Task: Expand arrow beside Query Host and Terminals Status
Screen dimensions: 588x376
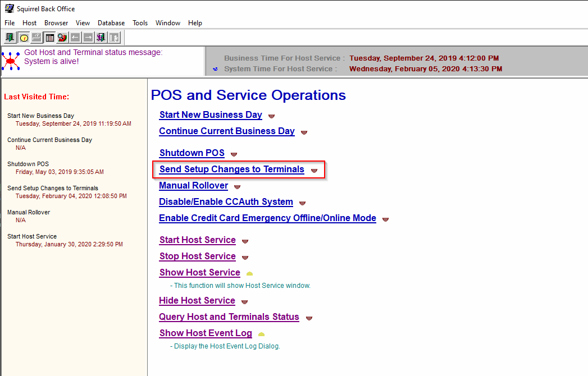Action: pyautogui.click(x=309, y=318)
